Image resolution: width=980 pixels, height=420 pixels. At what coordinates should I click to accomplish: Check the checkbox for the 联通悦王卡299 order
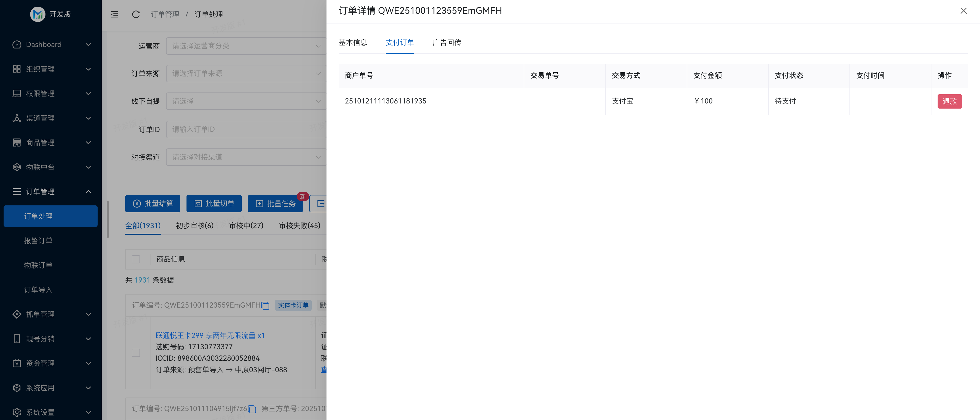pyautogui.click(x=136, y=353)
